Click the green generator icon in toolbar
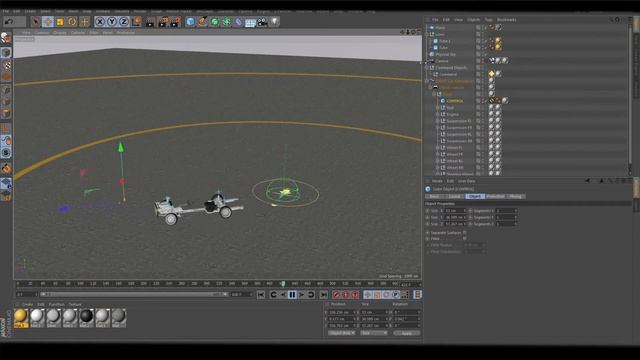 pos(215,22)
